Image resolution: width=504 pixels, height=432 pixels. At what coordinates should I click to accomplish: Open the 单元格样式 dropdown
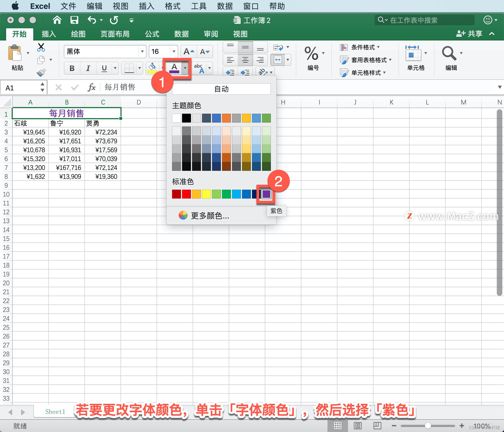pyautogui.click(x=363, y=73)
